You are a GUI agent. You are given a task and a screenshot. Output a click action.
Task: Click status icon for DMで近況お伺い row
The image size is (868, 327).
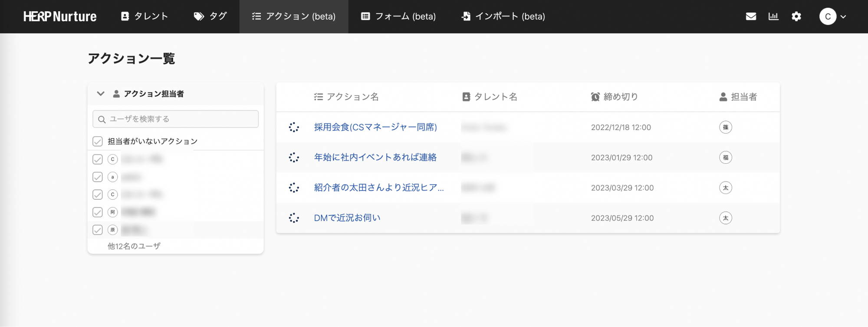(x=294, y=218)
